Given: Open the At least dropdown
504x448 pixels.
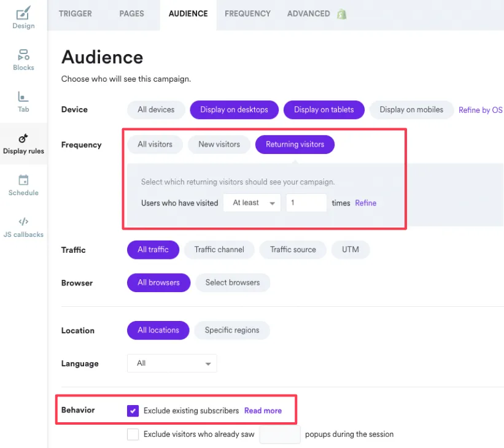Looking at the screenshot, I should [252, 203].
